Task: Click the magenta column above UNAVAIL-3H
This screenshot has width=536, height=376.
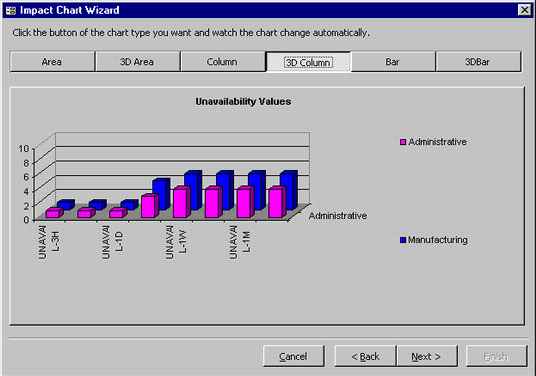Action: (x=54, y=213)
